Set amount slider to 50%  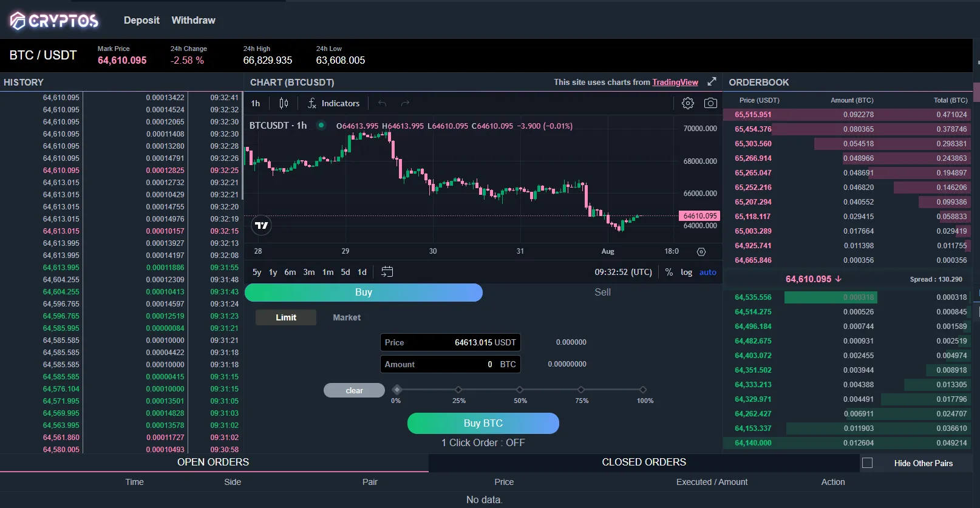(520, 390)
